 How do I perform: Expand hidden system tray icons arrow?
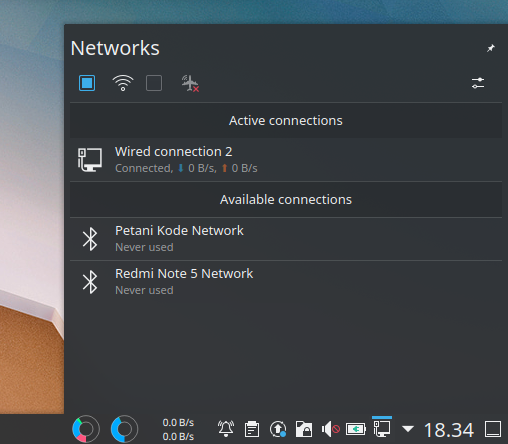pos(408,429)
